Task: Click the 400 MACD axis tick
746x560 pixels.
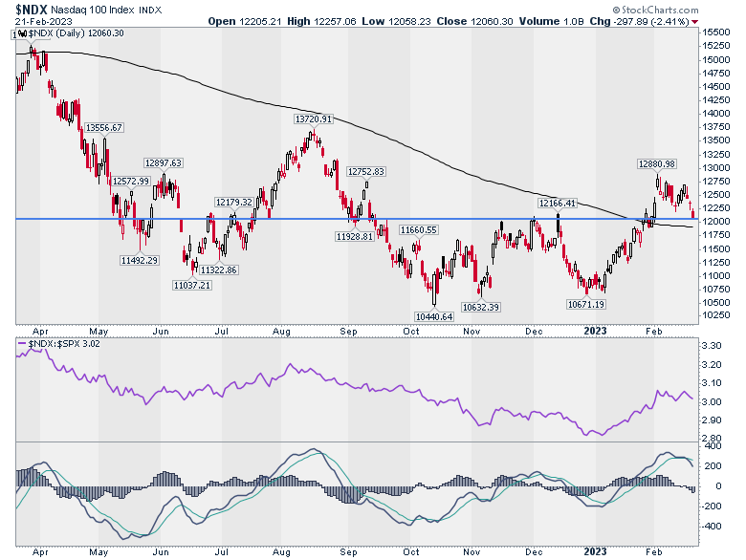Action: (714, 446)
